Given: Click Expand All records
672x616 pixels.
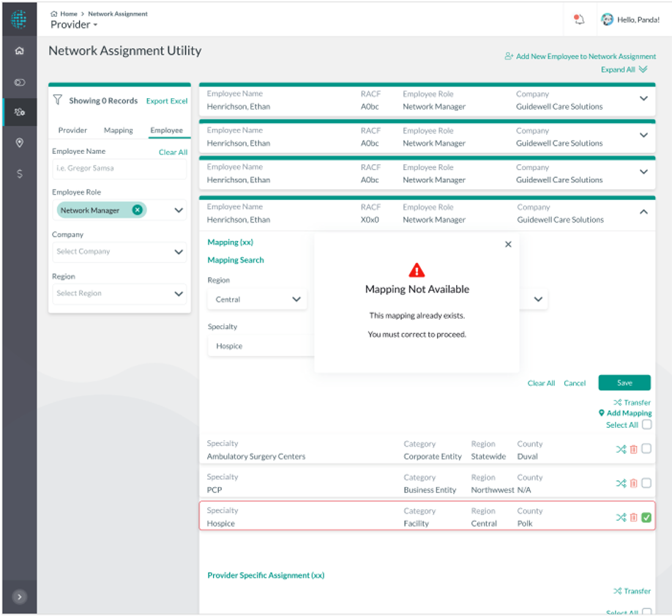Looking at the screenshot, I should 624,70.
